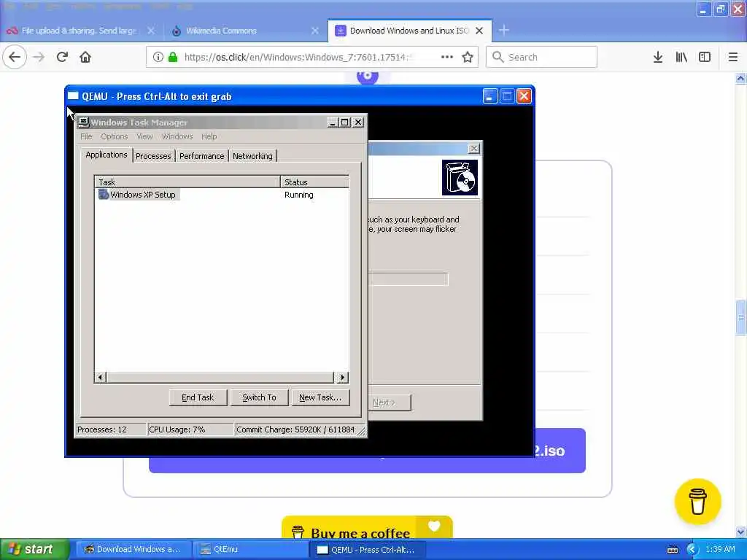The height and width of the screenshot is (560, 747).
Task: Open the Networking tab in Task Manager
Action: 252,156
